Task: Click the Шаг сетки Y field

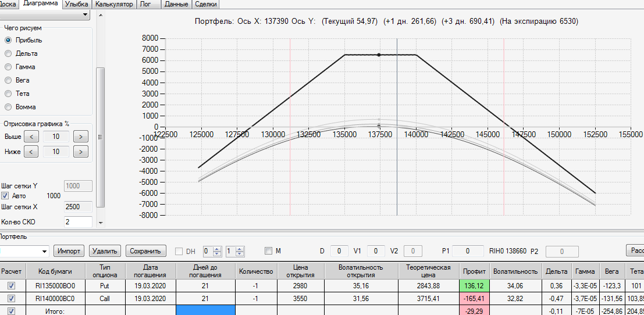Action: point(78,186)
